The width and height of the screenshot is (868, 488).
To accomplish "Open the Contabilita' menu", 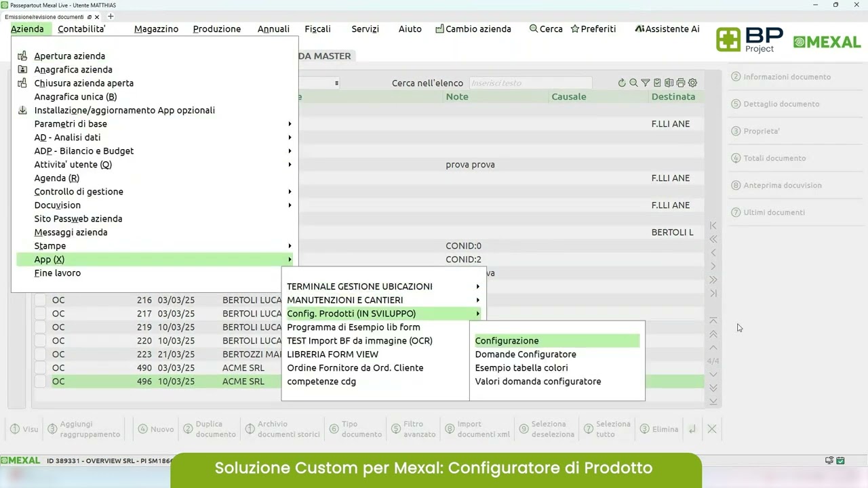I will (x=81, y=28).
